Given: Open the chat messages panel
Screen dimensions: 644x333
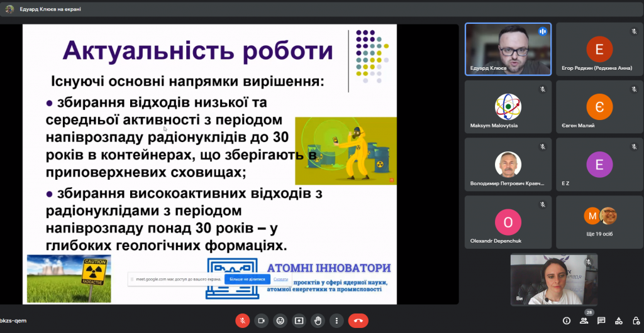Looking at the screenshot, I should click(601, 320).
